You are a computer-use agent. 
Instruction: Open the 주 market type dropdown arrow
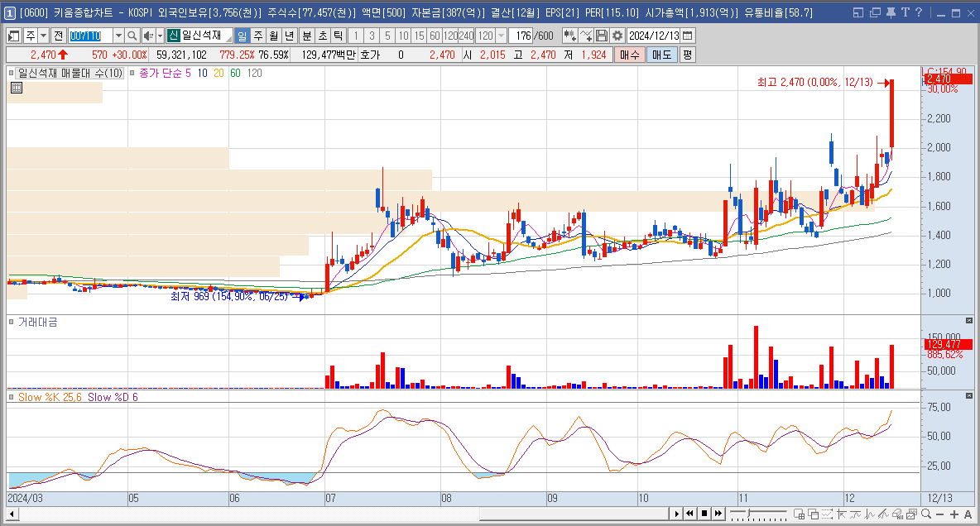coord(44,36)
